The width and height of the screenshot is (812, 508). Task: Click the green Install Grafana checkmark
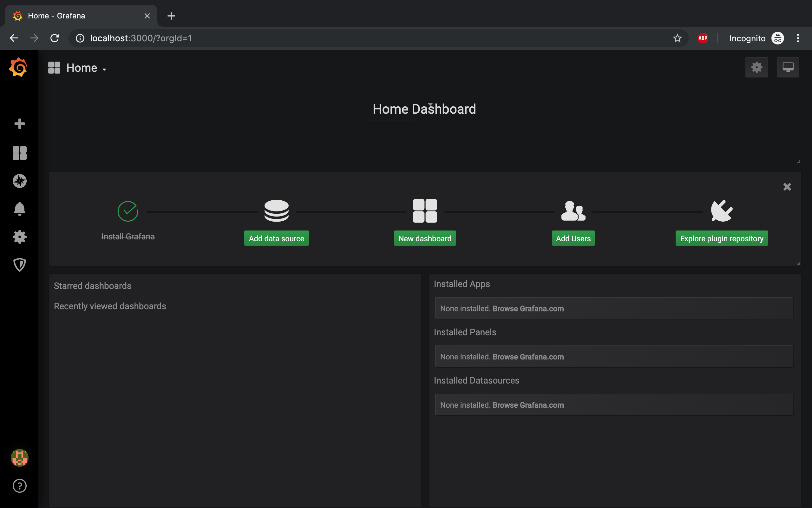pos(128,211)
